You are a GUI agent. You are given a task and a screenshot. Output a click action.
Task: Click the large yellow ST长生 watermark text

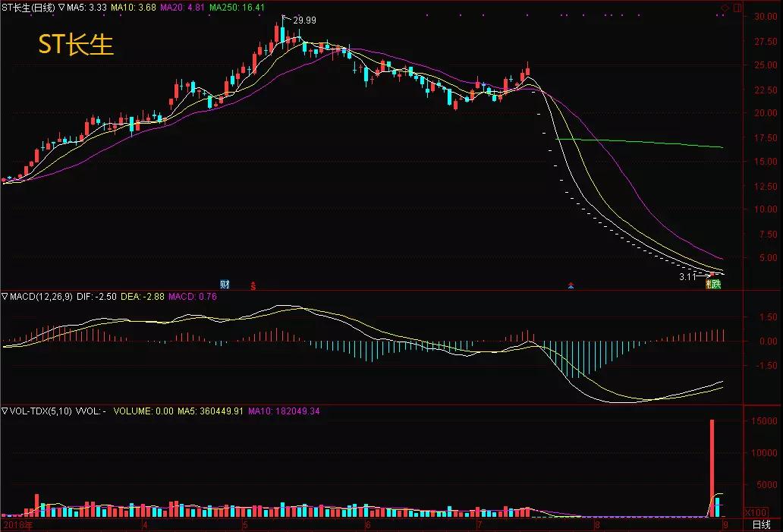76,45
